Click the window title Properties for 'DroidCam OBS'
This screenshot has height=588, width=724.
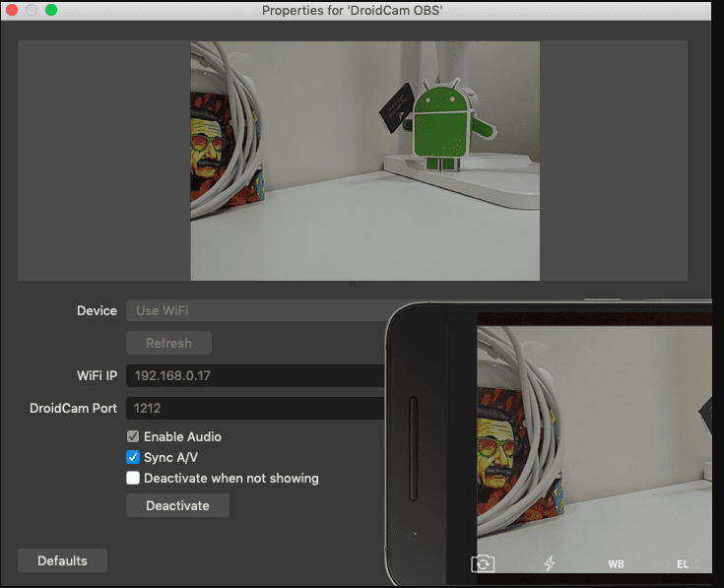[353, 10]
